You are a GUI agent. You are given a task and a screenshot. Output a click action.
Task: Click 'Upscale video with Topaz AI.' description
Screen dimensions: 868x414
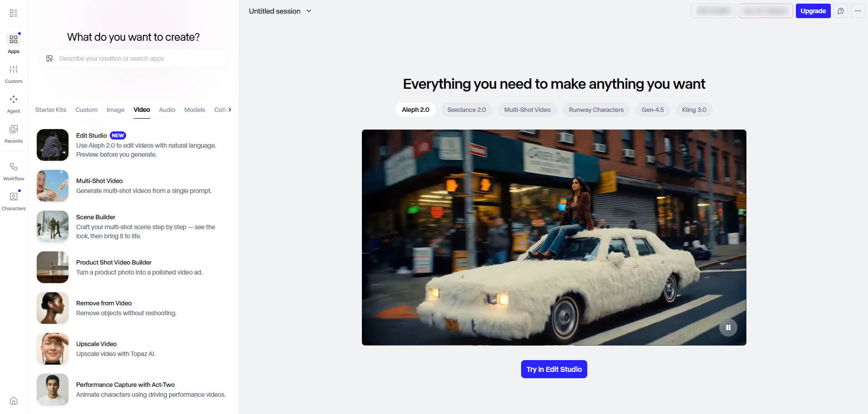[116, 354]
